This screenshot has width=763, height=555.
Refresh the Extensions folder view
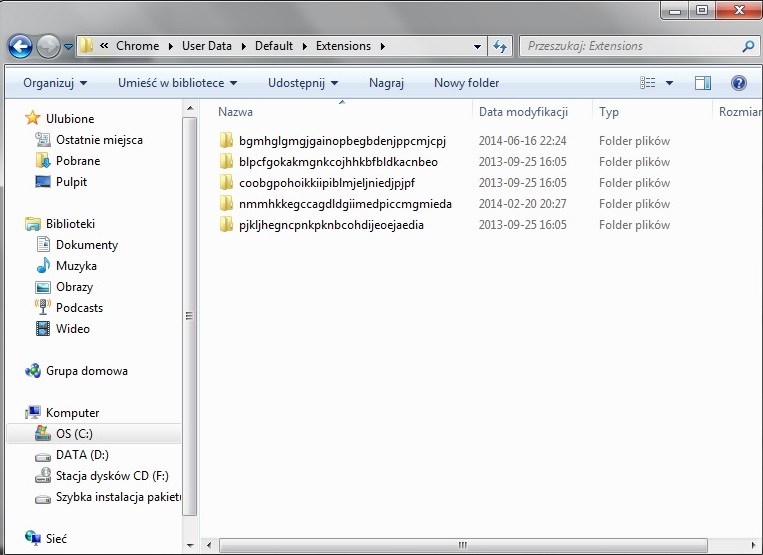[x=500, y=47]
